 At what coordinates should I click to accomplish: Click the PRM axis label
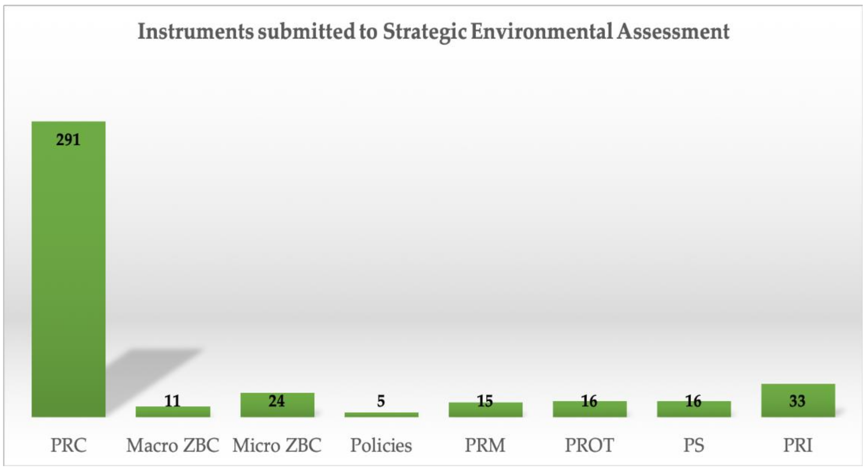[485, 445]
